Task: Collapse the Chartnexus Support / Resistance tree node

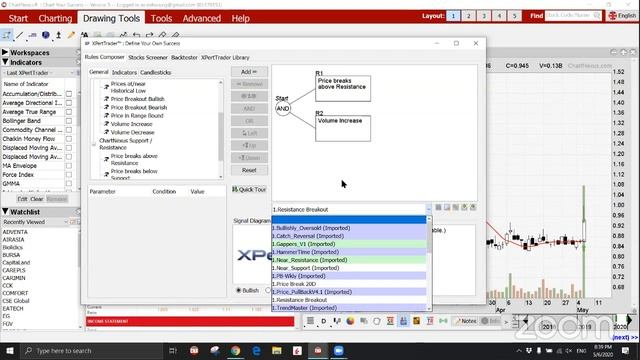Action: pyautogui.click(x=93, y=144)
